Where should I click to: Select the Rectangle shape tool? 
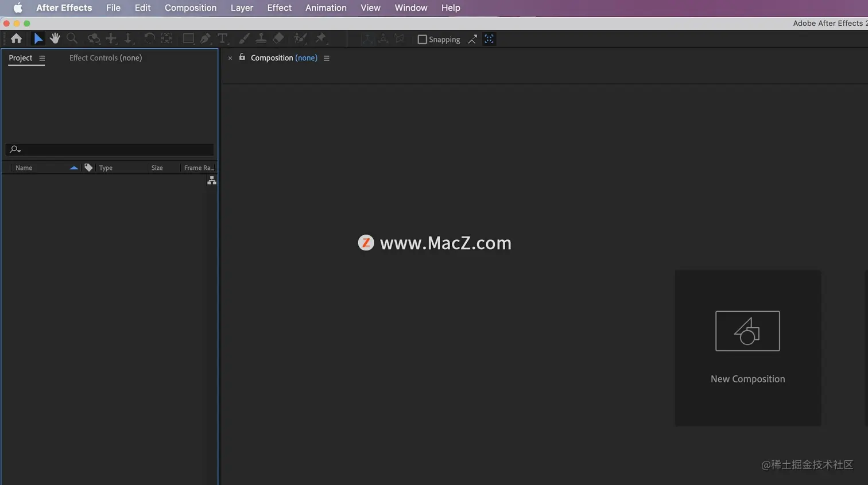(188, 38)
